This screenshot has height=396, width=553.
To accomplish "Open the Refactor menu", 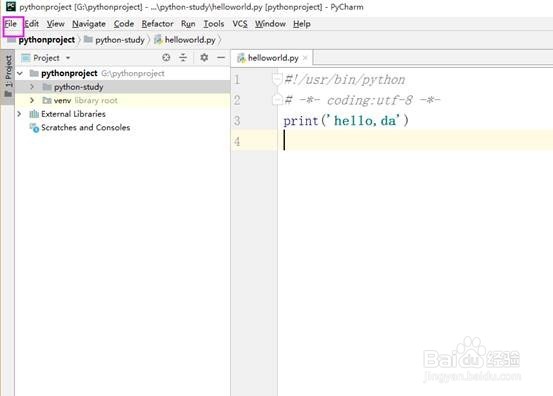I will pyautogui.click(x=157, y=24).
